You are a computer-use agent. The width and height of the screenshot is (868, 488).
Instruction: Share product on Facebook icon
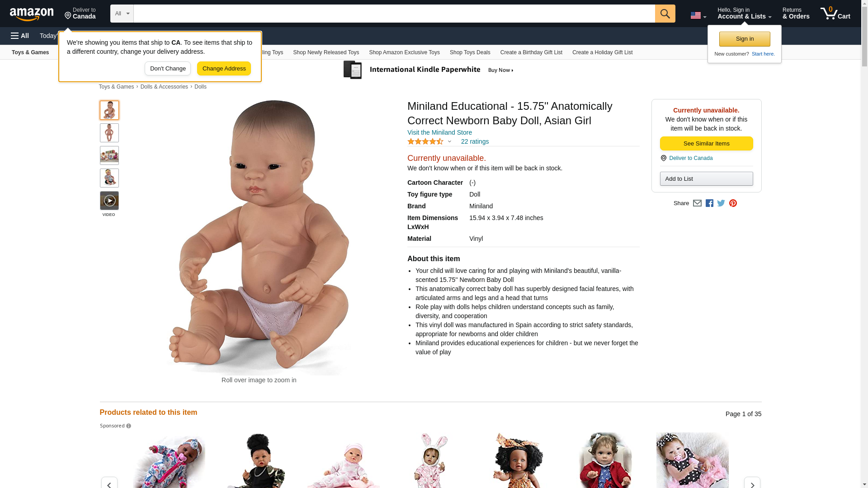tap(709, 203)
